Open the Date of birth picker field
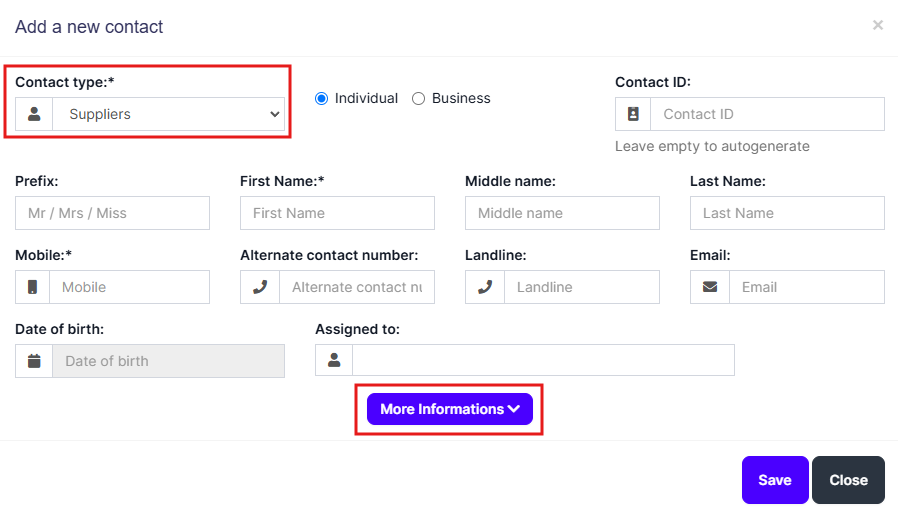The image size is (898, 519). [168, 361]
